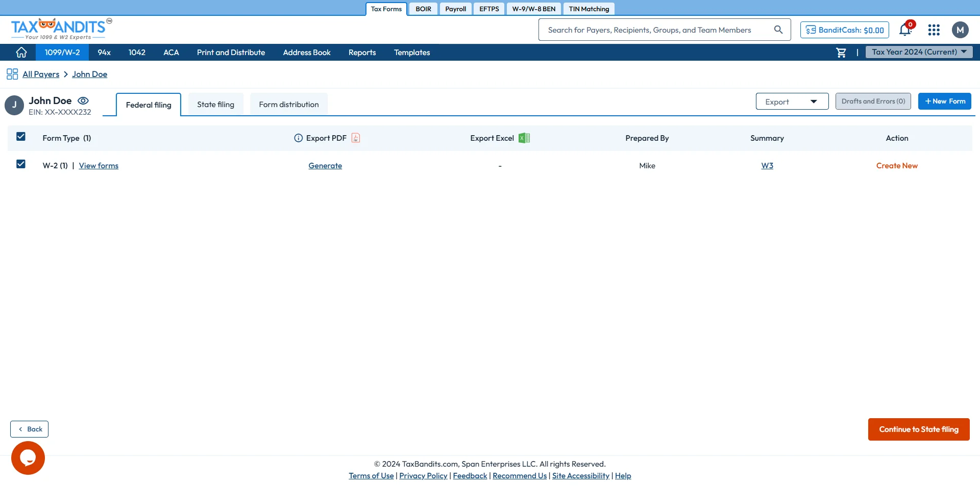
Task: Open the W3 summary link
Action: click(x=767, y=166)
